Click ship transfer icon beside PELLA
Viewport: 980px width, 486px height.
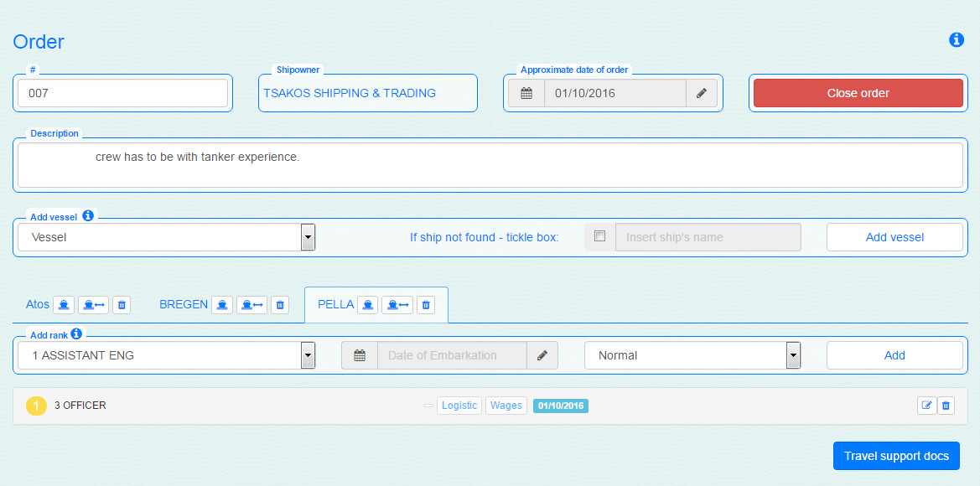pos(397,305)
